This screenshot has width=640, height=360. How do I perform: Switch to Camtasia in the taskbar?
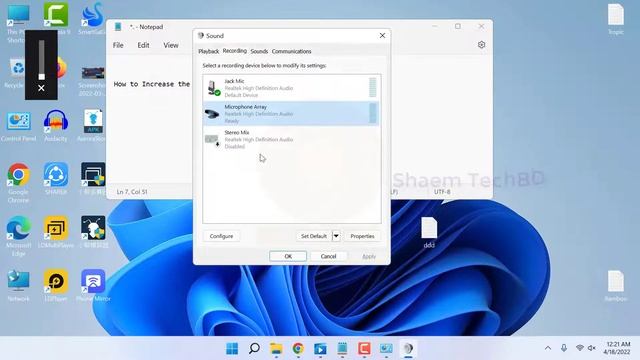[364, 349]
